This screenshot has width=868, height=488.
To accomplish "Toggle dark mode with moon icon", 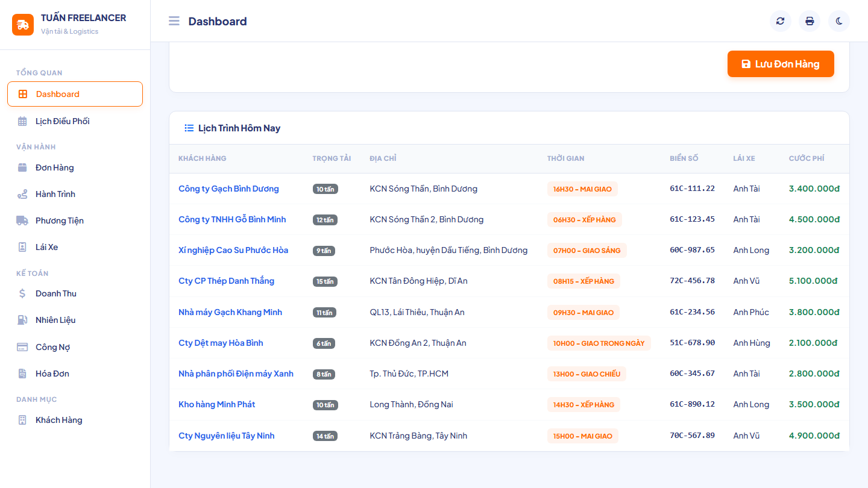I will point(839,21).
